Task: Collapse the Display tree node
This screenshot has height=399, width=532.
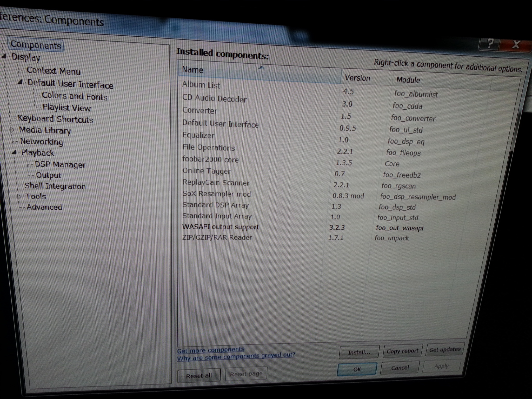Action: pyautogui.click(x=4, y=56)
